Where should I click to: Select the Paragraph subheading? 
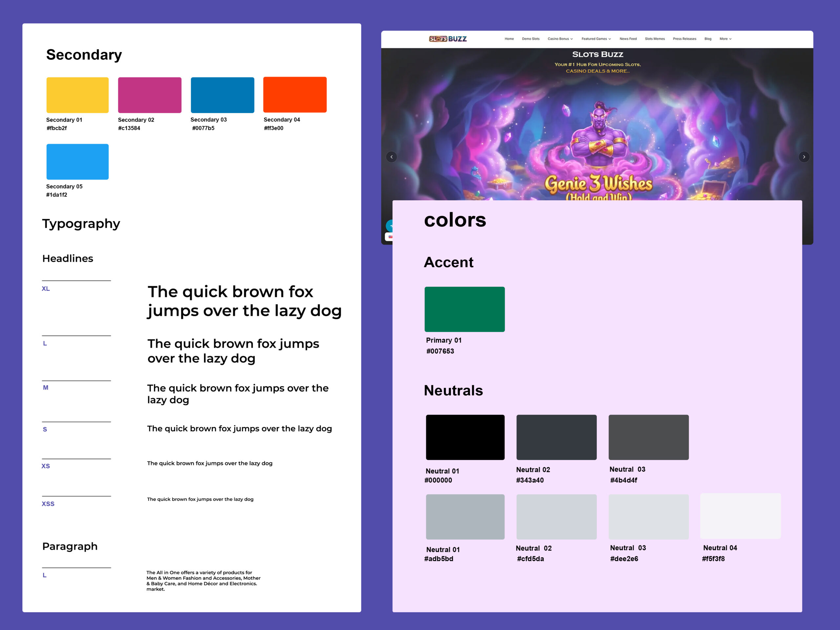70,546
